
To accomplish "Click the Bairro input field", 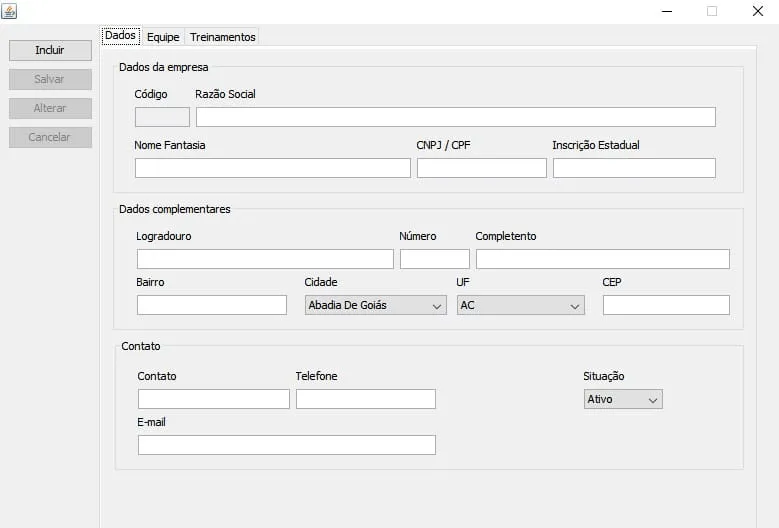I will 211,305.
